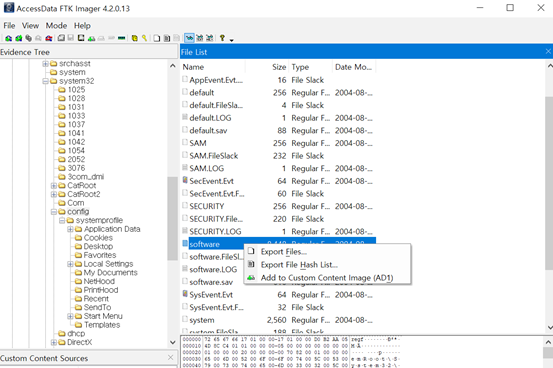Expand the Start Menu folder node
Screen dimensions: 553x368
[x=70, y=316]
